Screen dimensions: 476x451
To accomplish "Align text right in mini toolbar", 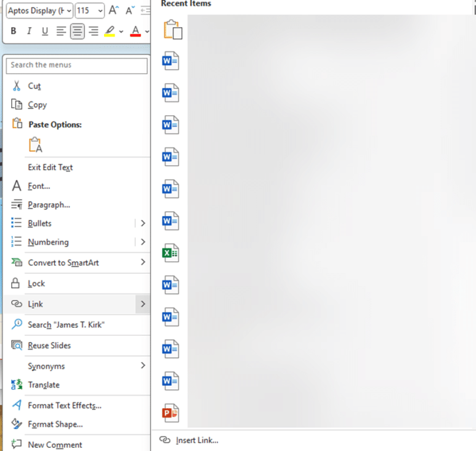I will [94, 31].
